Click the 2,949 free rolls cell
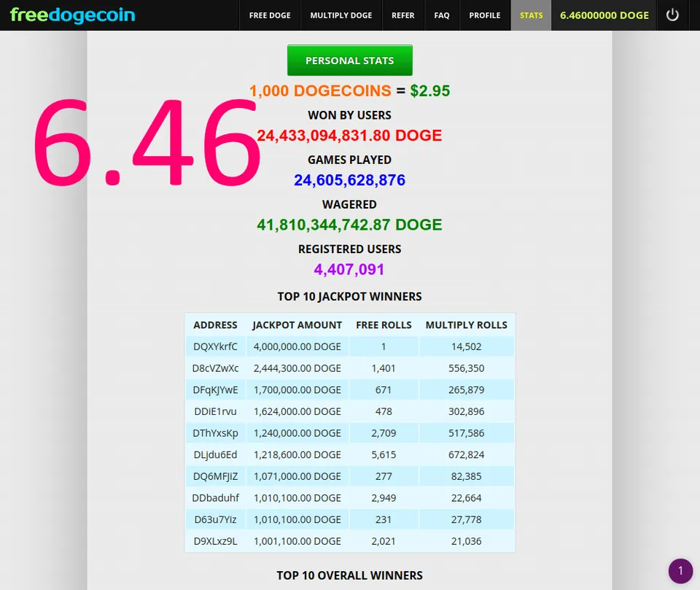The image size is (700, 590). [x=384, y=498]
